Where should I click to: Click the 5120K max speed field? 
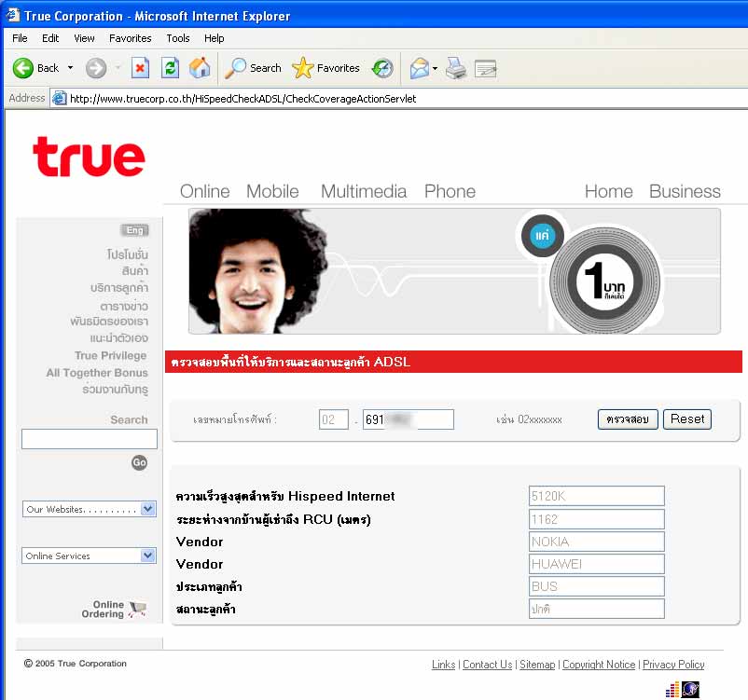pos(596,496)
